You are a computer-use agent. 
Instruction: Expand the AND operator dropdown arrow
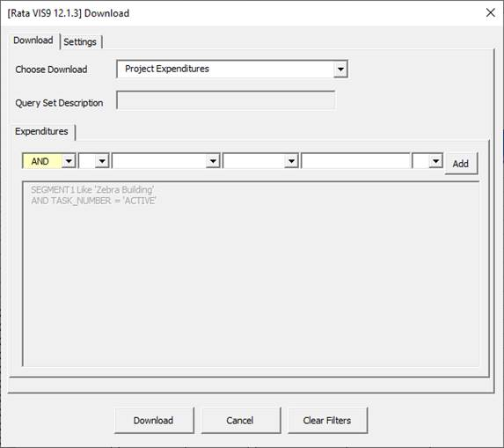click(x=69, y=161)
